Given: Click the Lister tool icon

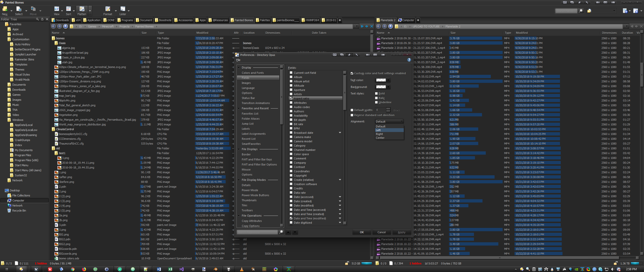Looking at the screenshot, I should point(123,9).
